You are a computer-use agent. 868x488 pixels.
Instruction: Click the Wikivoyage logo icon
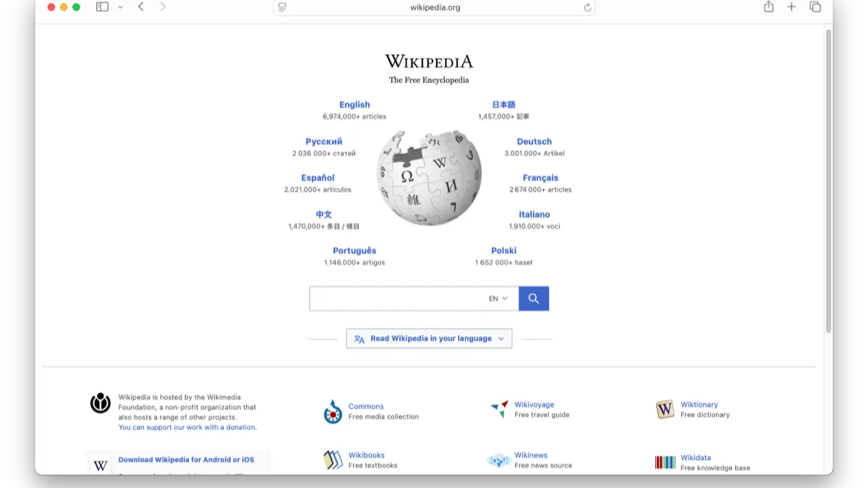coord(499,409)
